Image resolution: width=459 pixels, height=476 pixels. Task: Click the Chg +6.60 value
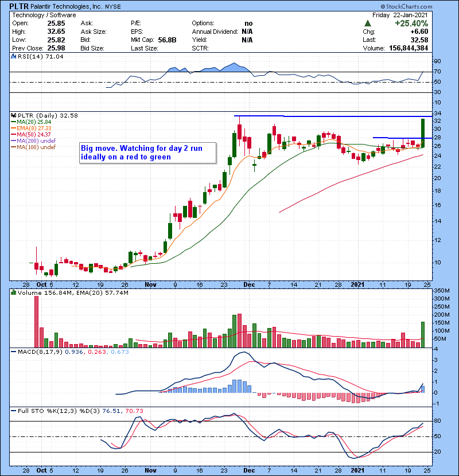coord(419,32)
